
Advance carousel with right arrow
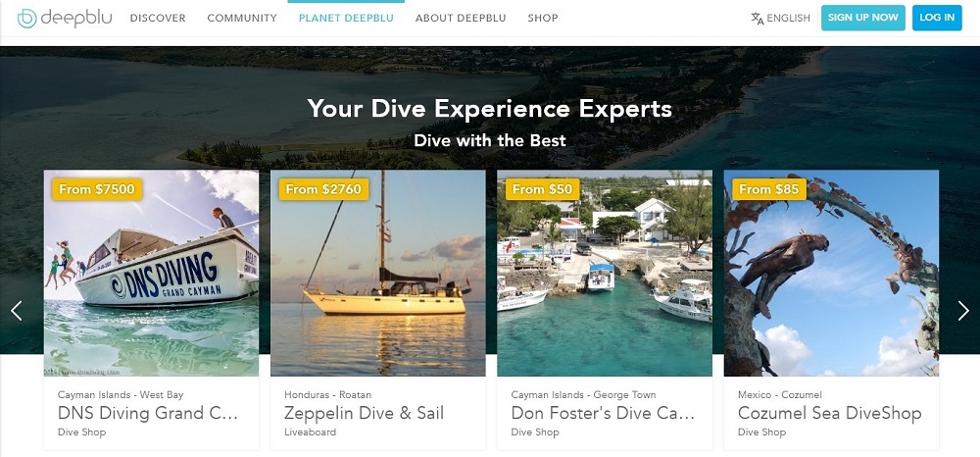[963, 311]
